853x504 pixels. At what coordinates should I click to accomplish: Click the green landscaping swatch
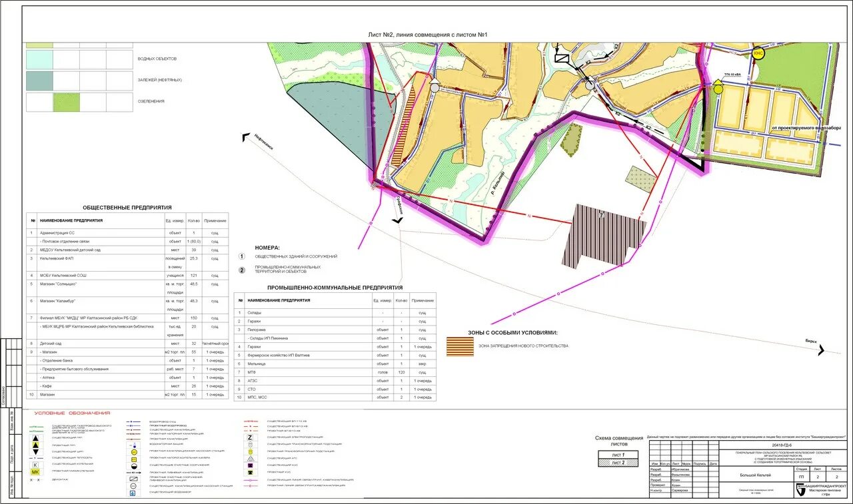pos(66,102)
